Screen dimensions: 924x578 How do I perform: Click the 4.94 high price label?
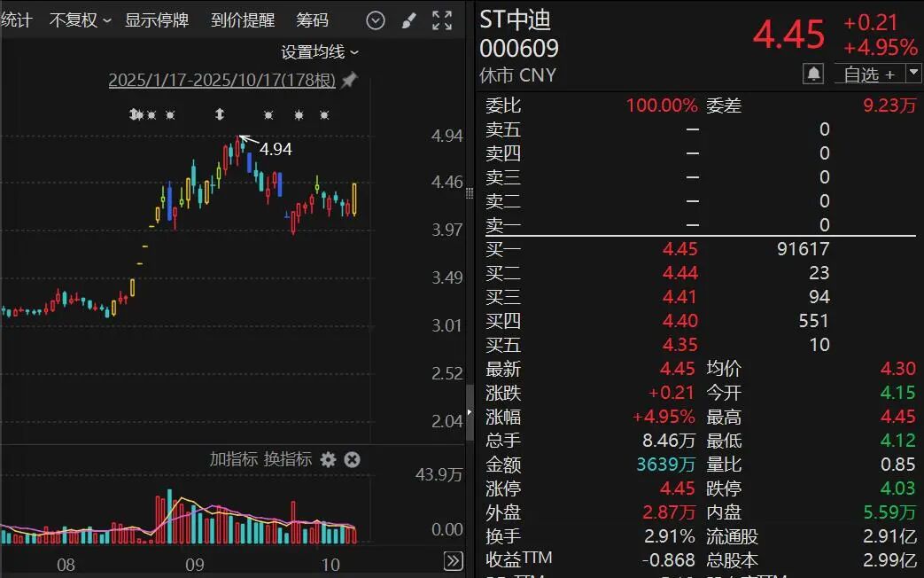coord(276,149)
